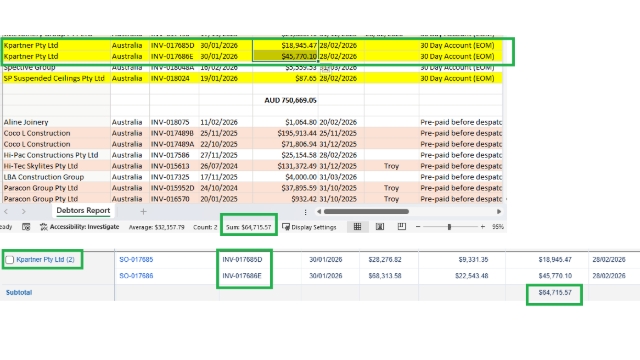Click the $64,715.57 subtotal value
Screen dimensions: 640x360
click(555, 293)
